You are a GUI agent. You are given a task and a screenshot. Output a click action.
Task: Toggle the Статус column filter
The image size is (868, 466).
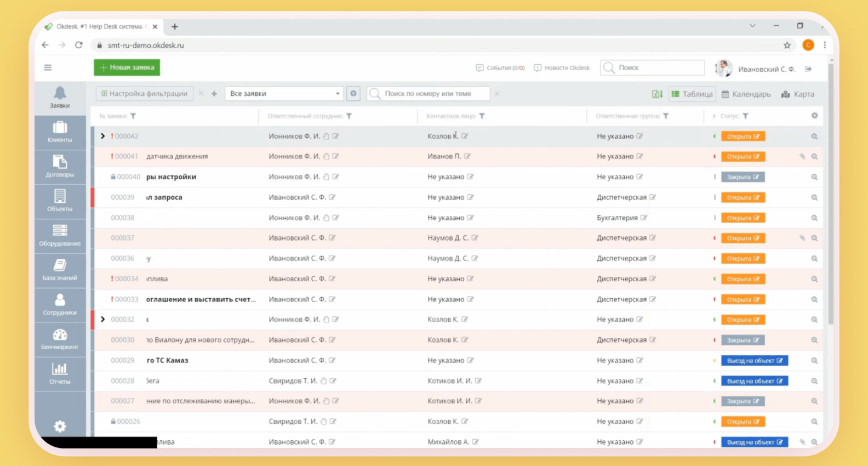click(x=745, y=116)
